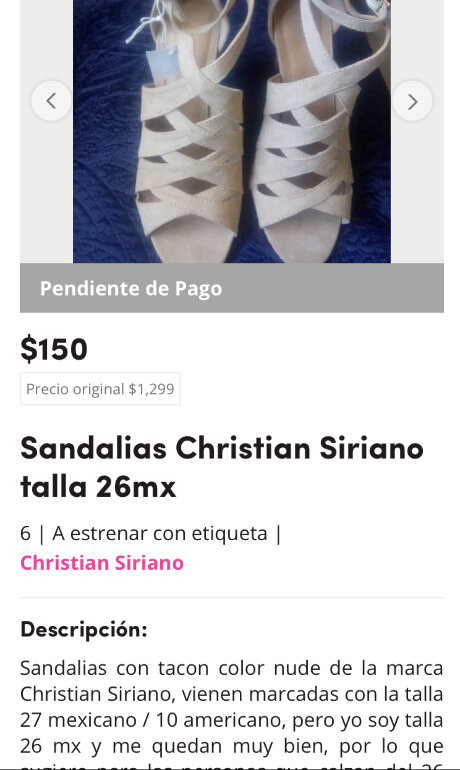Image resolution: width=460 pixels, height=770 pixels.
Task: Click the product description paragraph
Action: pos(232,713)
